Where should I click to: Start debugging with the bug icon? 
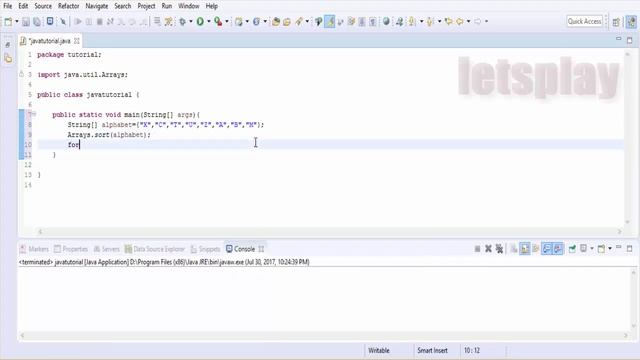point(182,22)
